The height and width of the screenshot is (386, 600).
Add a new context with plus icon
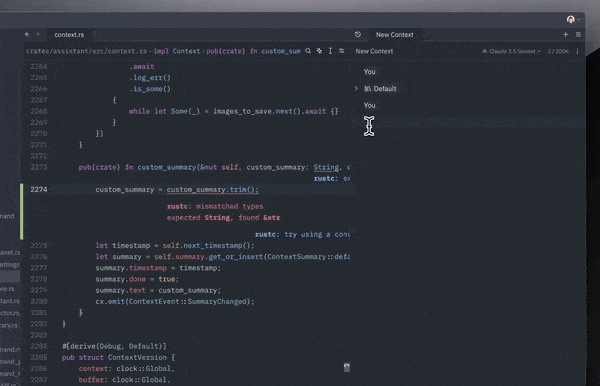(566, 34)
